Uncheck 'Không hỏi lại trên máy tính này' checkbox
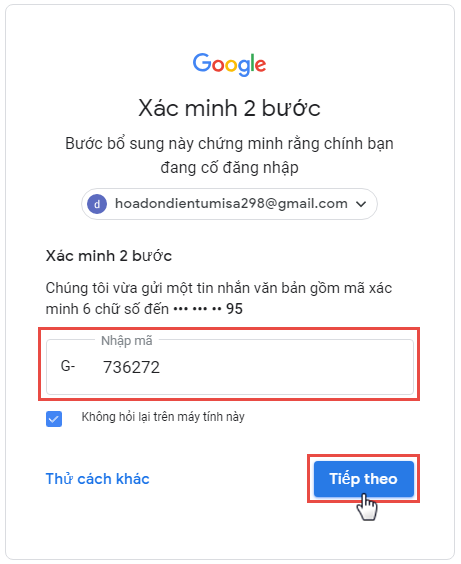Image resolution: width=461 pixels, height=564 pixels. click(x=54, y=418)
